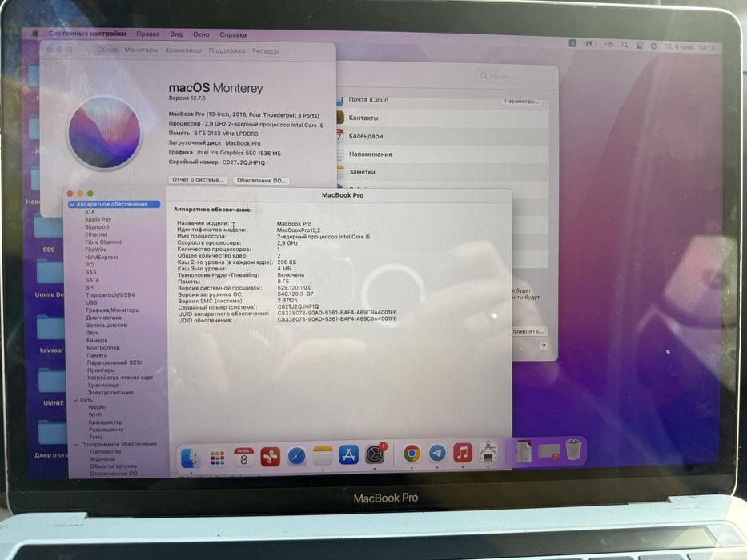Select 'Брандмауэр' under the Сеть section
747x560 pixels.
[x=106, y=422]
